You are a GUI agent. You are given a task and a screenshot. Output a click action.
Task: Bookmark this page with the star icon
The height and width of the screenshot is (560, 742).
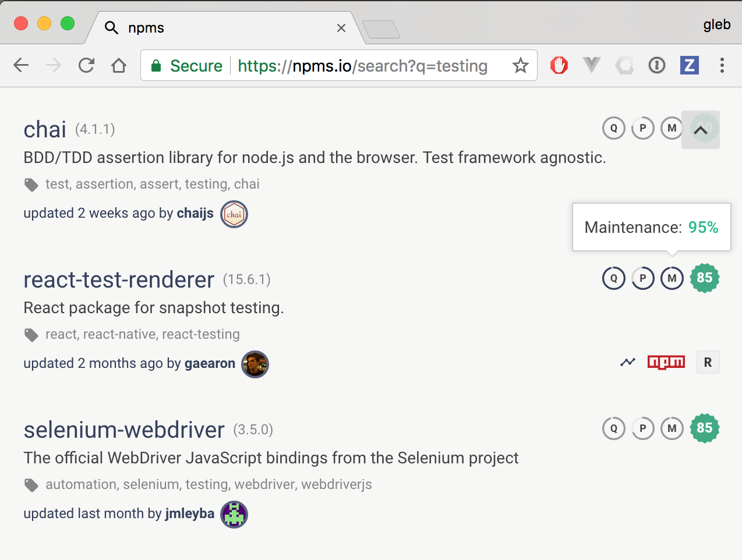521,65
